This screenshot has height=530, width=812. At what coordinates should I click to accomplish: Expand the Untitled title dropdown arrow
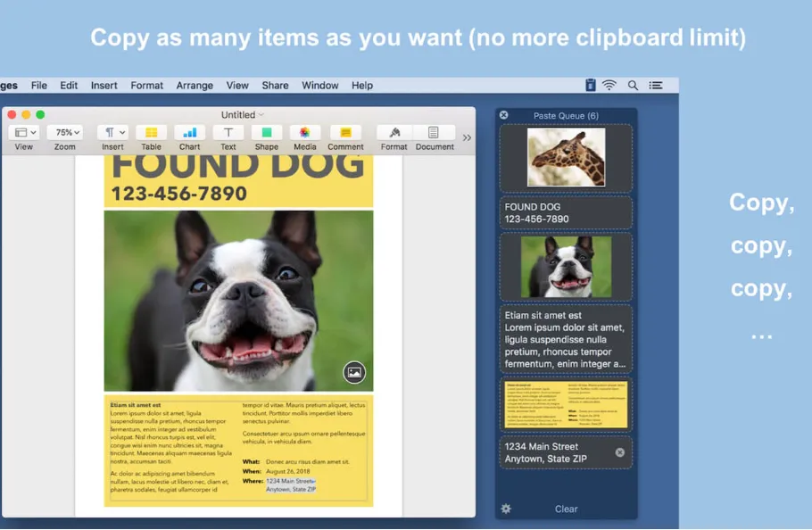pos(261,114)
